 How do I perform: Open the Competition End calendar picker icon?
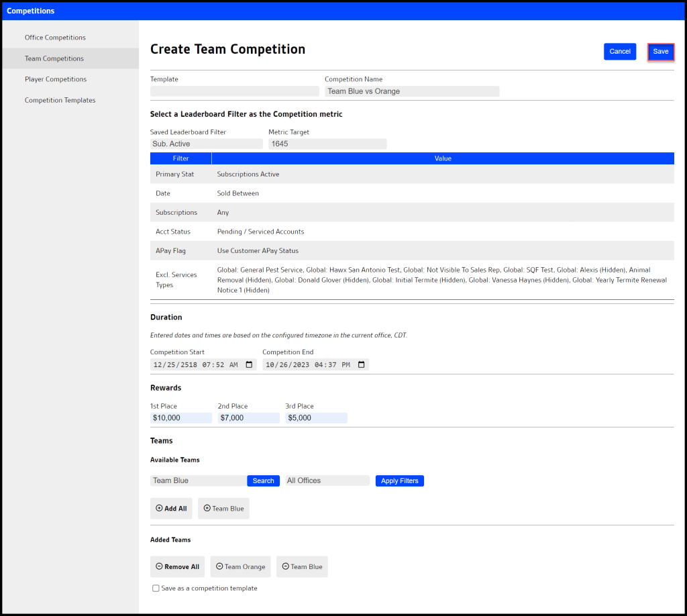(361, 365)
